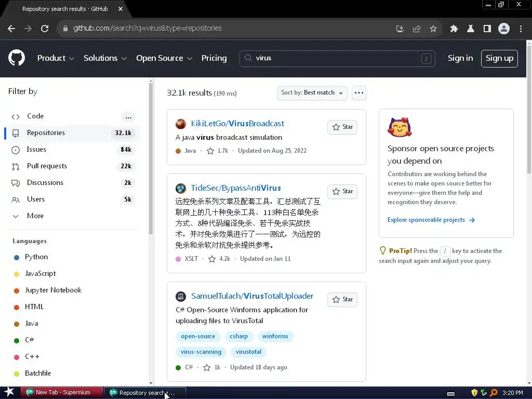
Task: Click the TideSec repository avatar
Action: coord(181,188)
